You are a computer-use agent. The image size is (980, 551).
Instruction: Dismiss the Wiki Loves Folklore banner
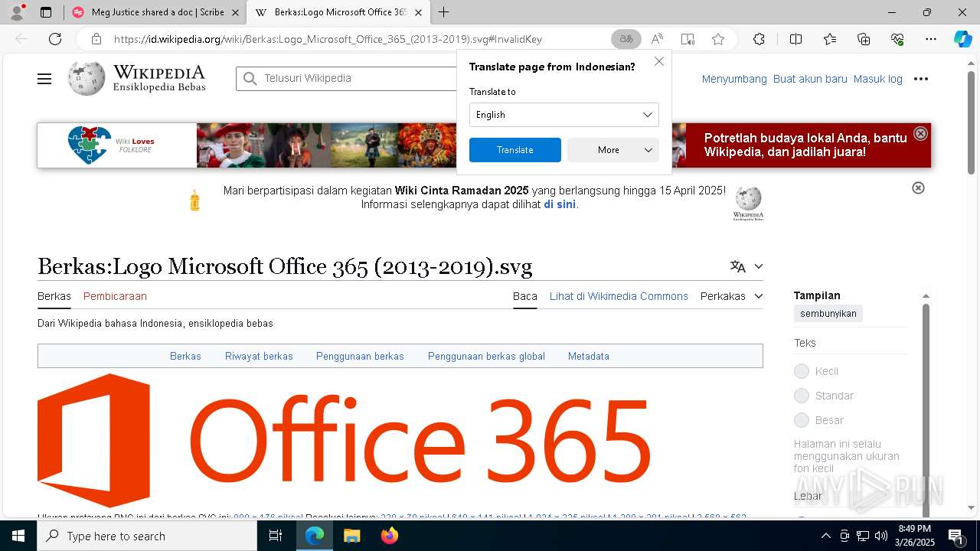coord(921,133)
